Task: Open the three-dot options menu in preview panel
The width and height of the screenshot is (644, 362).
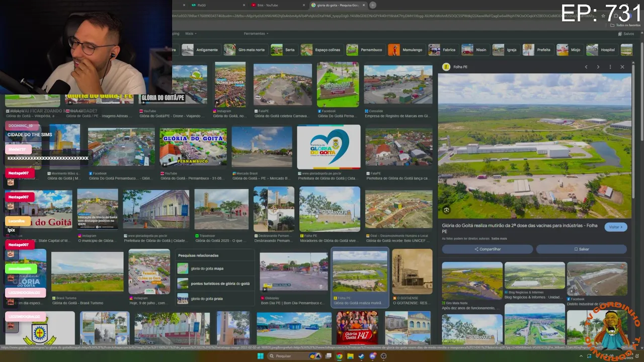Action: pyautogui.click(x=610, y=67)
